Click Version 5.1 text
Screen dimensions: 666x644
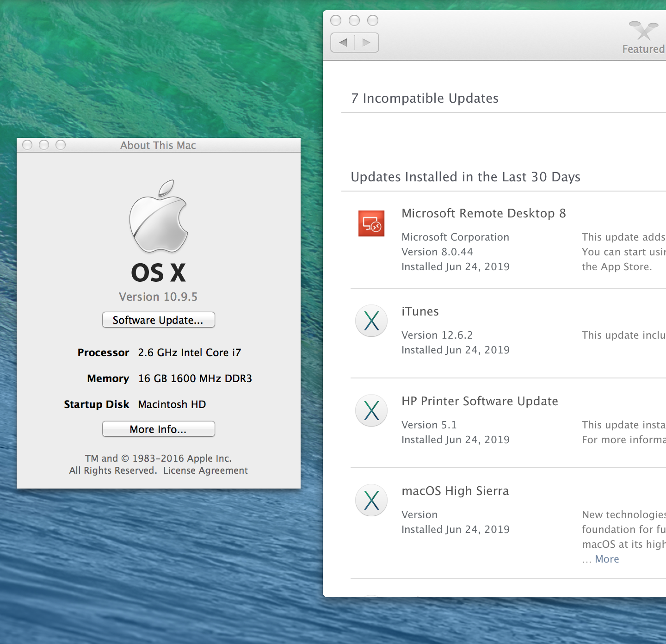(x=429, y=425)
